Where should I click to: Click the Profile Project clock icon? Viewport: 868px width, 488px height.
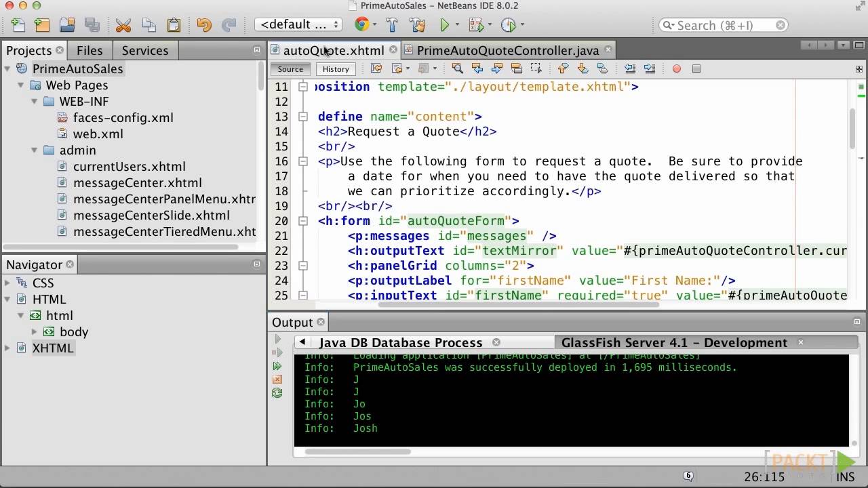508,25
